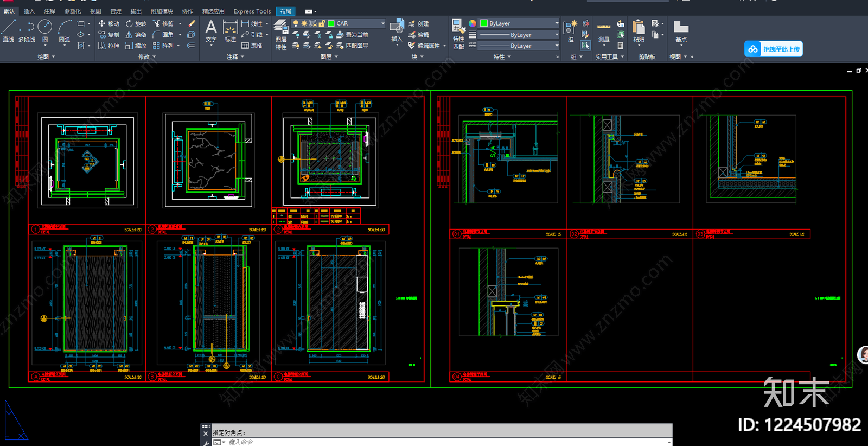Screen dimensions: 868x446
Task: Switch to the 插入 ribbon tab
Action: pos(29,11)
